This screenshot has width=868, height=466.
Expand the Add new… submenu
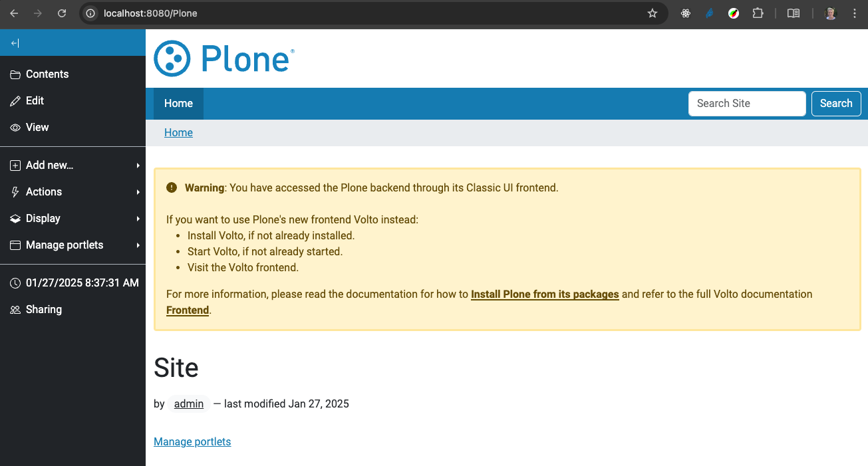point(72,166)
